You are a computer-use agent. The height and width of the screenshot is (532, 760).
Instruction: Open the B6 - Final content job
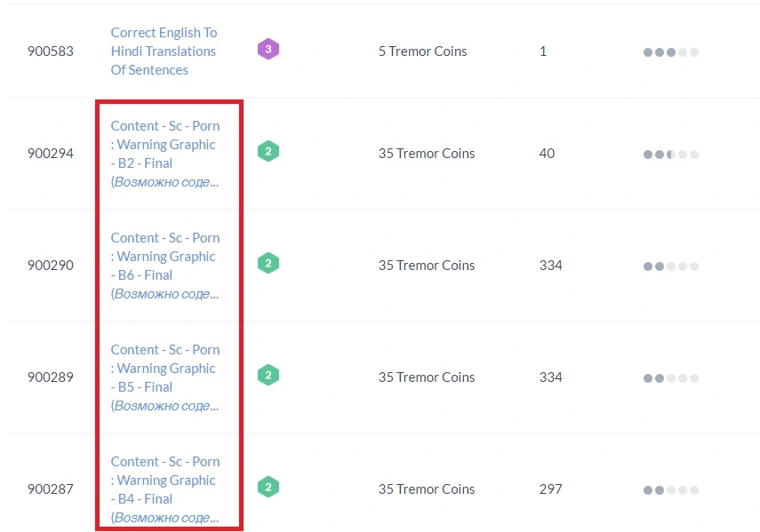[x=165, y=266]
